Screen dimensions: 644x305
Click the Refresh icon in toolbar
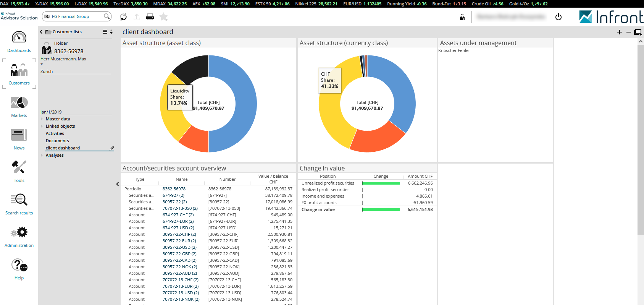pyautogui.click(x=123, y=17)
